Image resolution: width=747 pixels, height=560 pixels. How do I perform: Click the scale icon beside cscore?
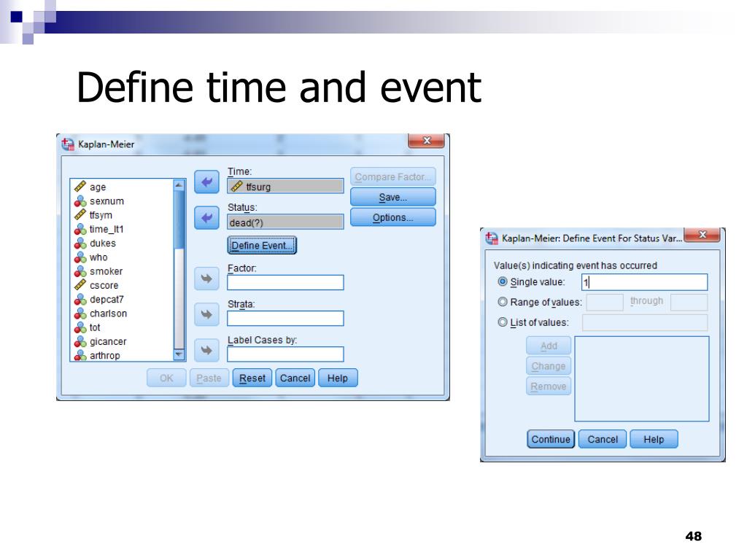click(80, 285)
